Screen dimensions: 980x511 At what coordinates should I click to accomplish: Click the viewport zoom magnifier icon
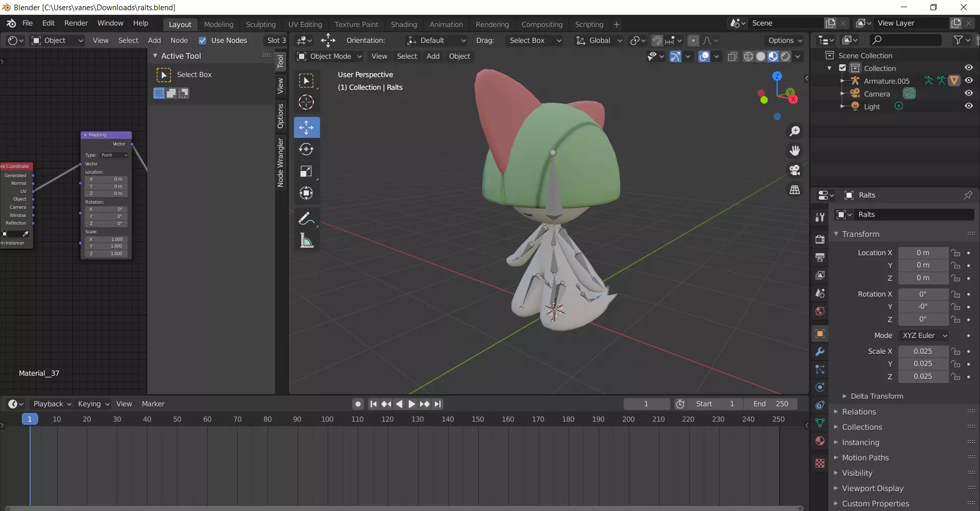(x=795, y=131)
